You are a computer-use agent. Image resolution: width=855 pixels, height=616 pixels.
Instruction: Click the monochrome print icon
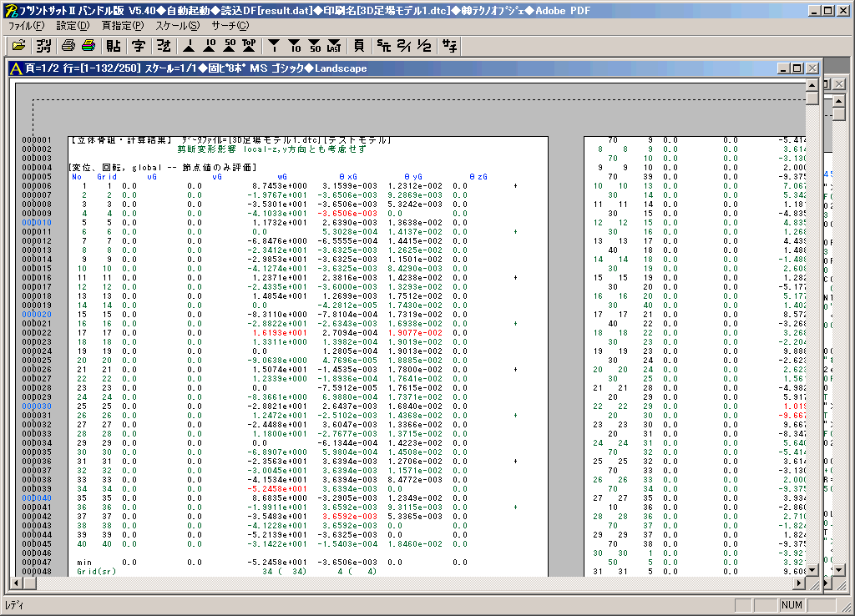tap(68, 46)
